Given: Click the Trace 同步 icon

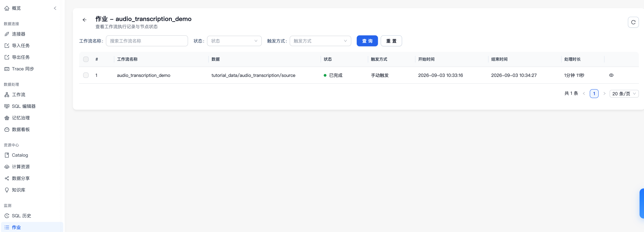Looking at the screenshot, I should pos(7,69).
